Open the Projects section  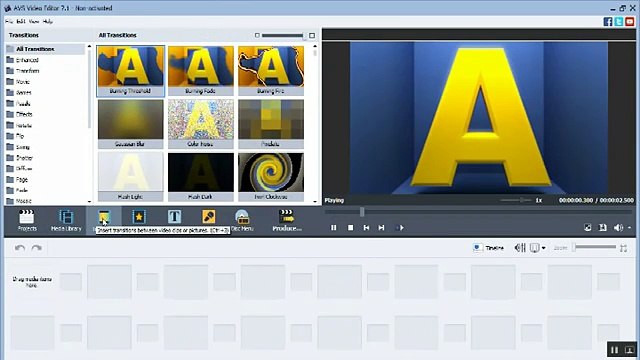[27, 220]
